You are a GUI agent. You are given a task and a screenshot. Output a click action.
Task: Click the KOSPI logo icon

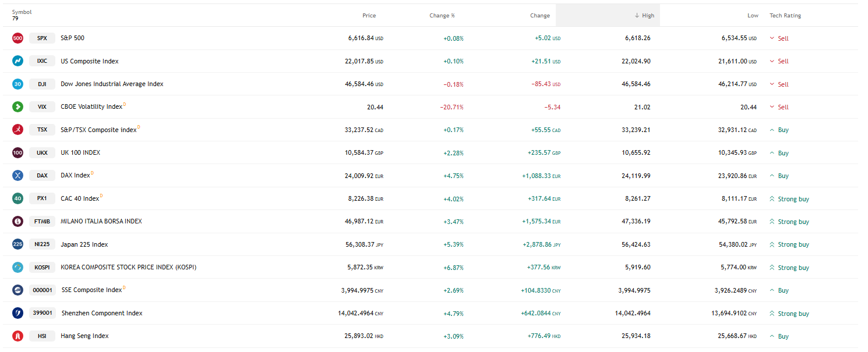(17, 268)
